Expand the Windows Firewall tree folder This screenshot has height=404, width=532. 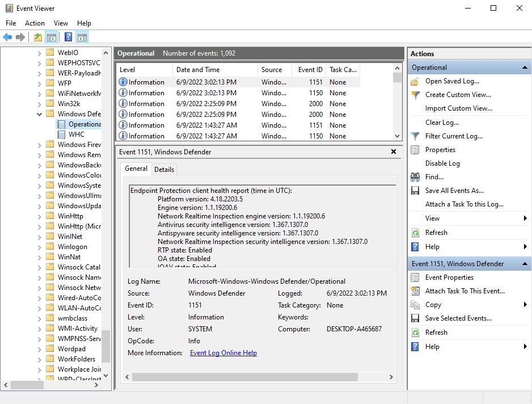(39, 144)
